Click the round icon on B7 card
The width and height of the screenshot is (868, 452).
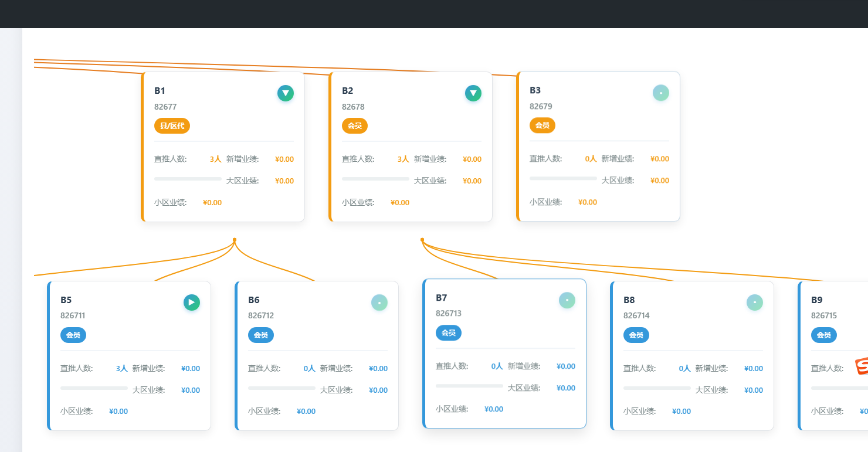[x=567, y=300]
